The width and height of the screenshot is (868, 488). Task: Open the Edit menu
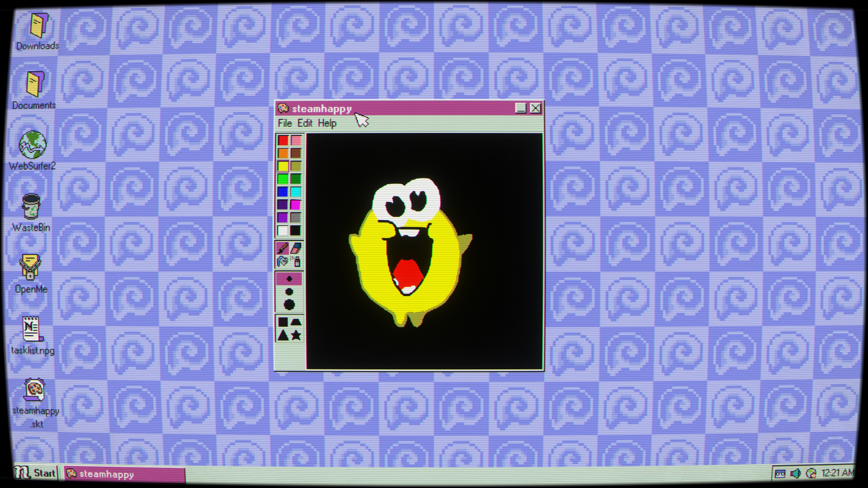pos(305,123)
